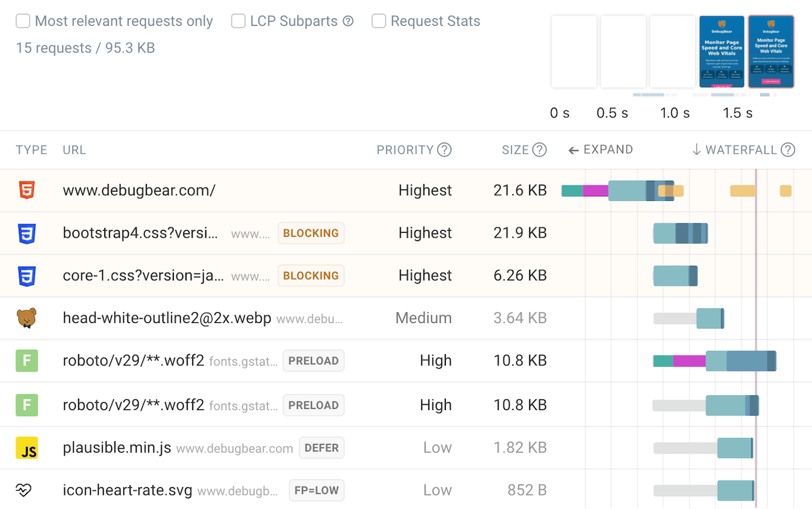Image resolution: width=812 pixels, height=509 pixels.
Task: Toggle the LCP Subparts checkbox
Action: click(238, 22)
